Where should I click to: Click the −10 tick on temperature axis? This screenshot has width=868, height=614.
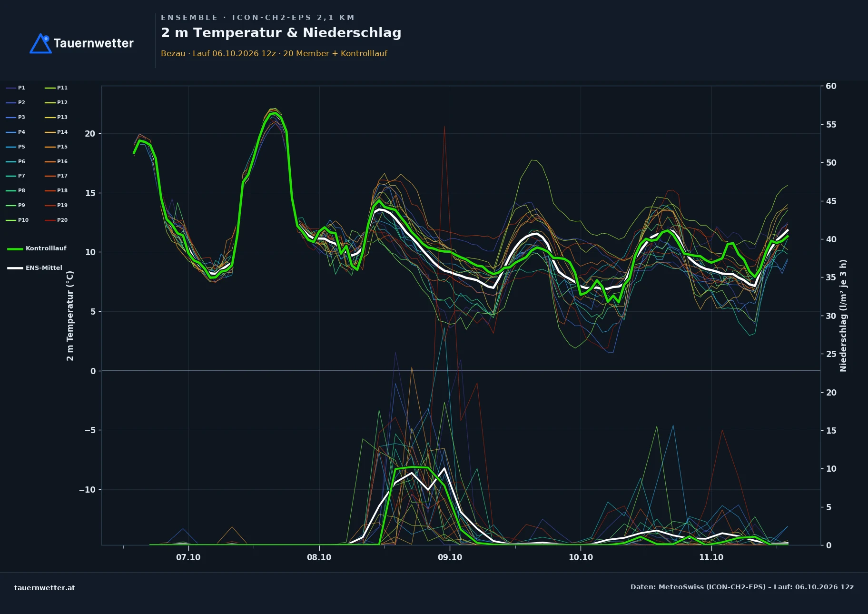point(87,490)
